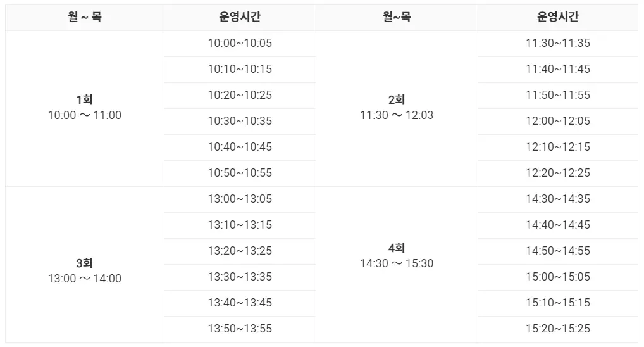The image size is (644, 347).
Task: Select the 13:50~13:55 time slot
Action: 240,329
